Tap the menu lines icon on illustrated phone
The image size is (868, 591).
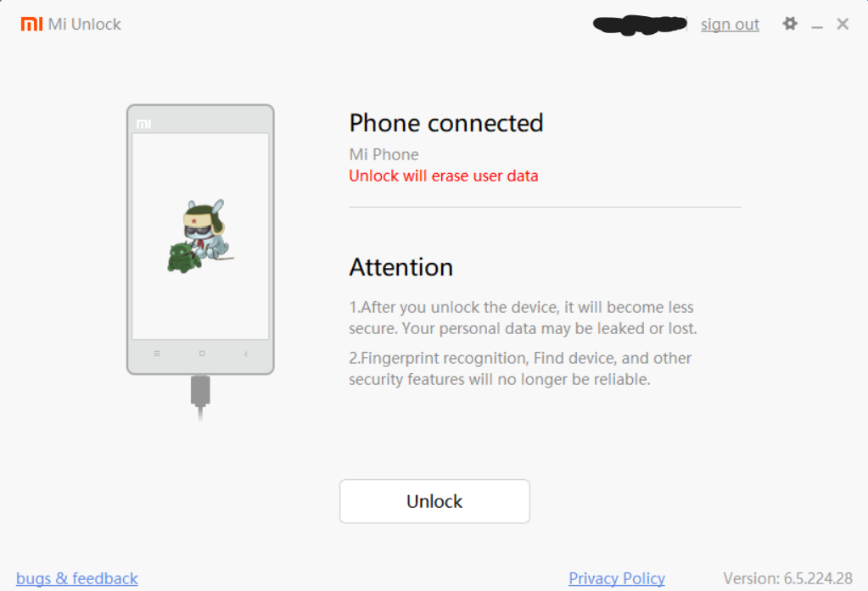tap(157, 354)
